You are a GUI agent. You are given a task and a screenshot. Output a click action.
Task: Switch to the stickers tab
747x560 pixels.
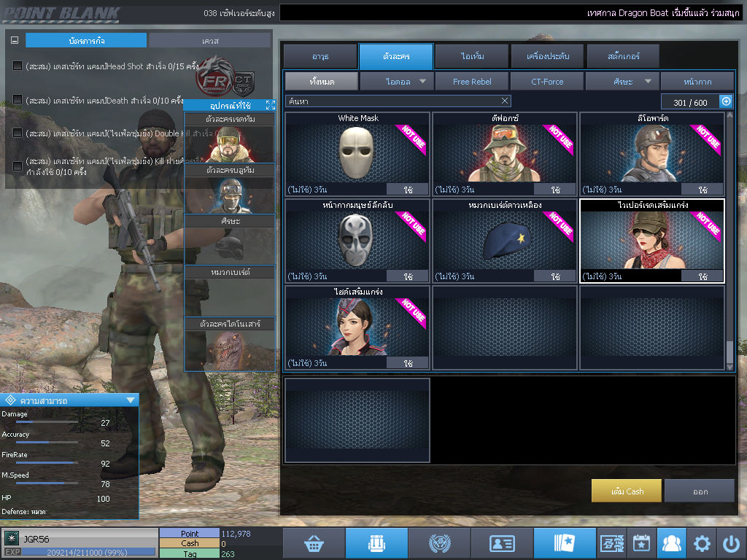click(623, 56)
